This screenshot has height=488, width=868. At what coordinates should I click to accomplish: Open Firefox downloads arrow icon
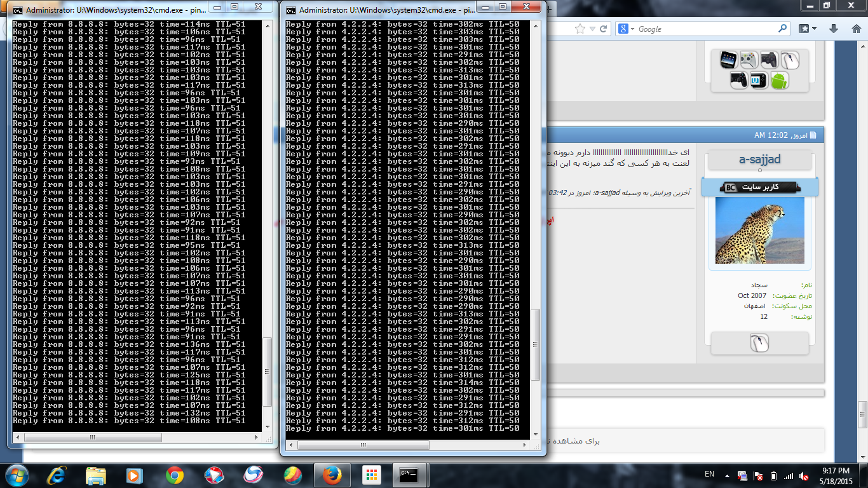[x=834, y=29]
